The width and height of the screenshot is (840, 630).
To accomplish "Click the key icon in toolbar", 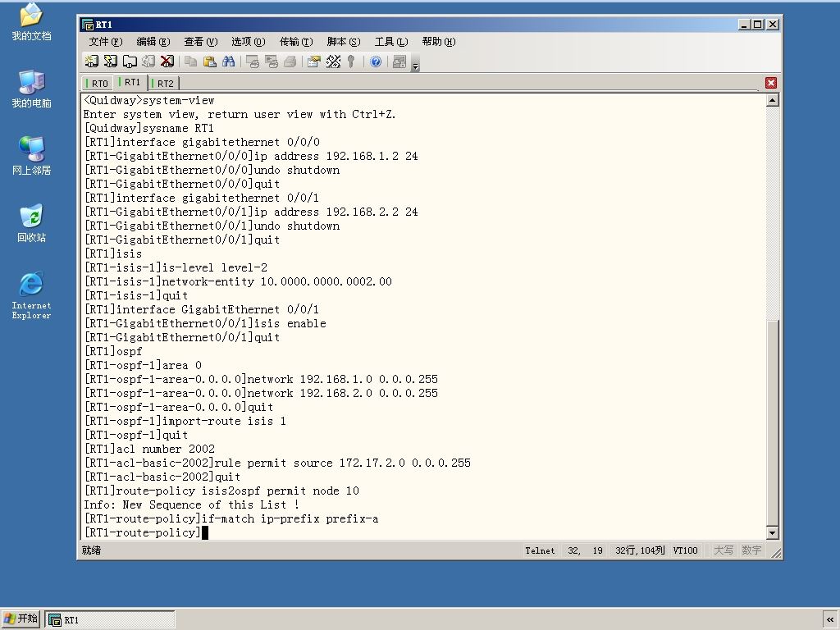I will (x=351, y=62).
